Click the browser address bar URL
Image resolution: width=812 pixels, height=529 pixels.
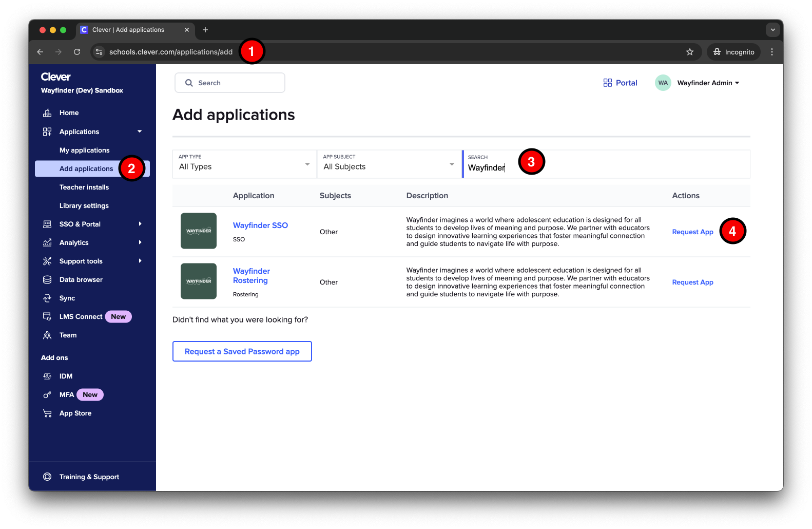coord(171,52)
